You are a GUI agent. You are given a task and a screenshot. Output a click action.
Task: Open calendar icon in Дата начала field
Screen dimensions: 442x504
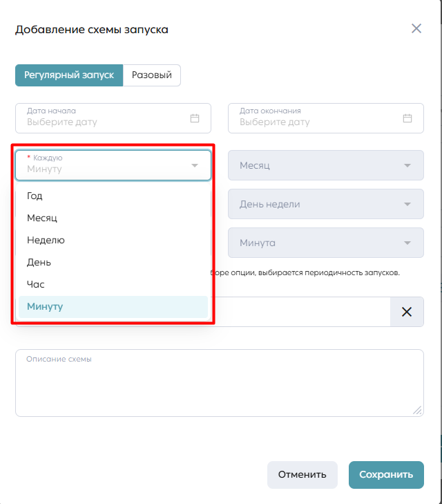[195, 118]
